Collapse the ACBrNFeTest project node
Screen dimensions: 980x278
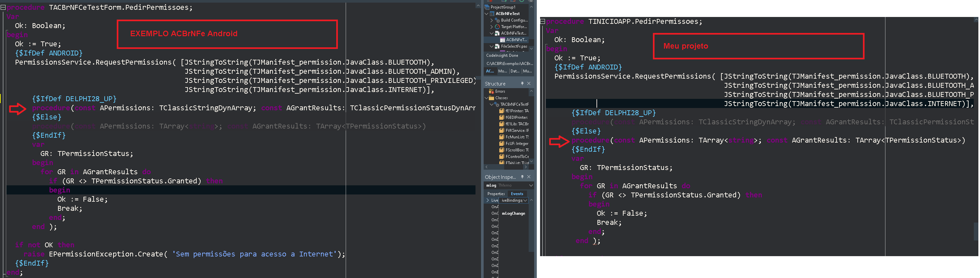pyautogui.click(x=487, y=14)
